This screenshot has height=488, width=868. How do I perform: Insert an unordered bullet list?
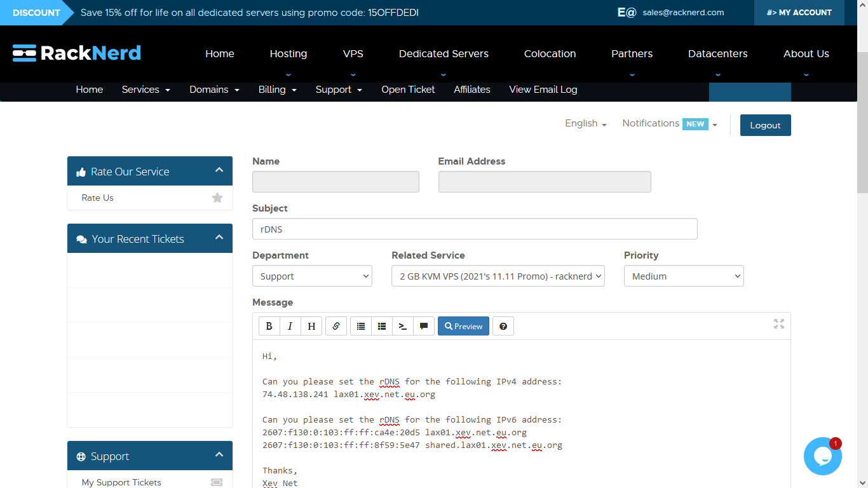(361, 326)
